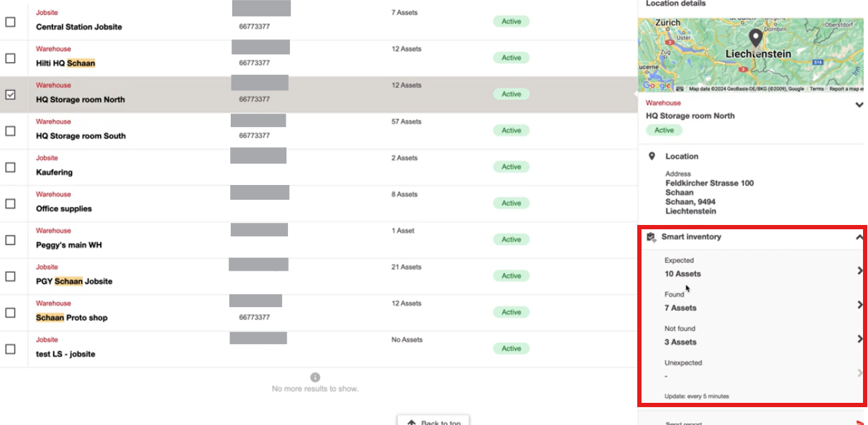Screen dimensions: 868x425
Task: Collapse the Smart inventory section
Action: click(859, 237)
